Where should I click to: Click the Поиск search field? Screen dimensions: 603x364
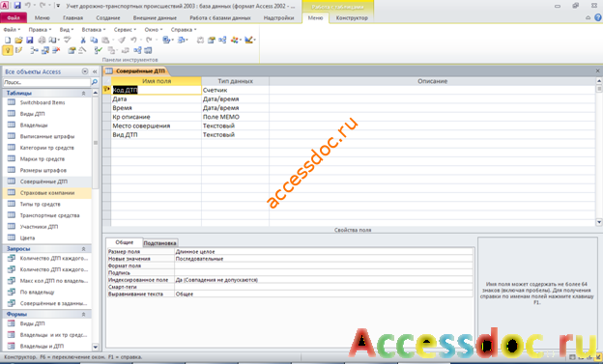tap(46, 82)
